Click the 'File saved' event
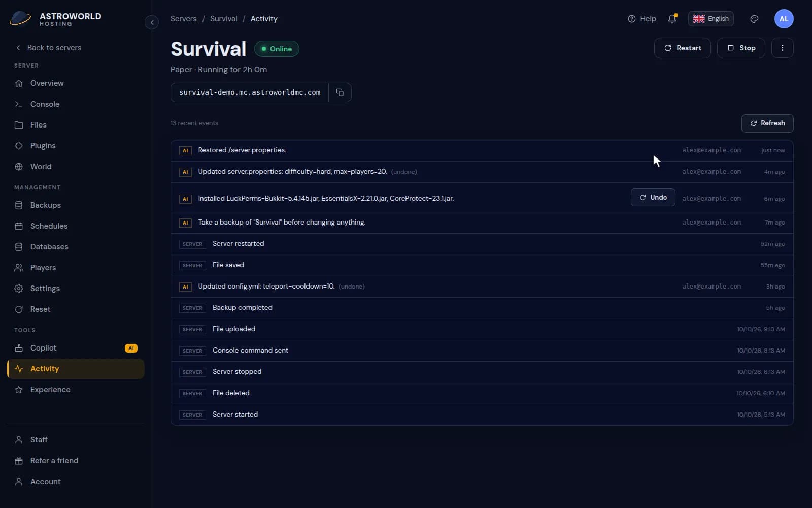 coord(228,265)
